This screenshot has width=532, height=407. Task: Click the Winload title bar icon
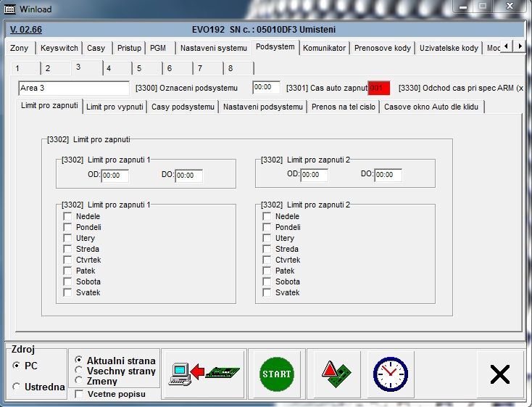[x=9, y=7]
